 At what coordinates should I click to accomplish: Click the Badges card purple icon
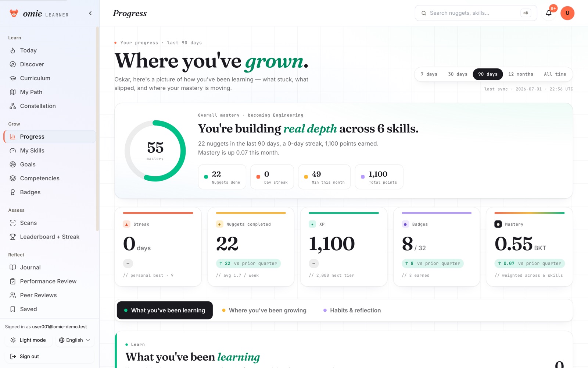point(405,224)
